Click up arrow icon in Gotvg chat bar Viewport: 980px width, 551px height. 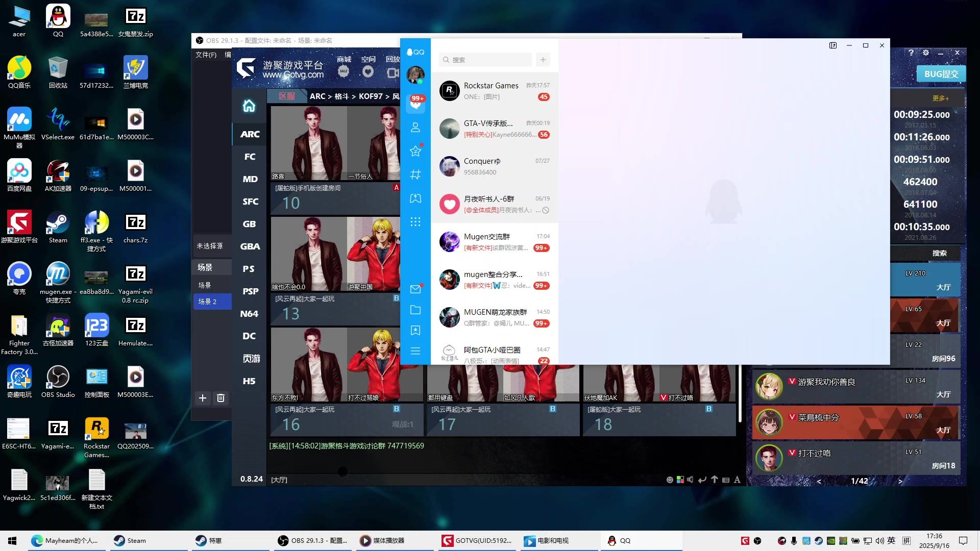click(x=715, y=480)
